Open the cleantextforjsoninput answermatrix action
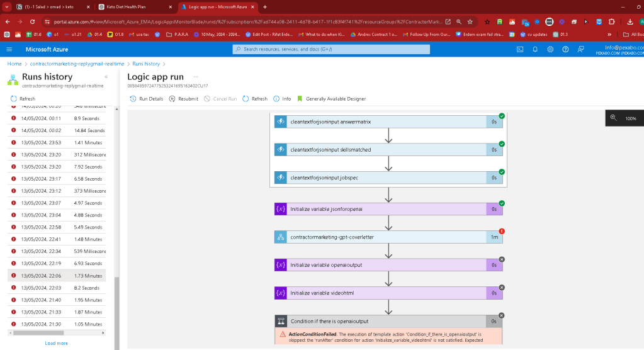644x350 pixels. tap(388, 121)
